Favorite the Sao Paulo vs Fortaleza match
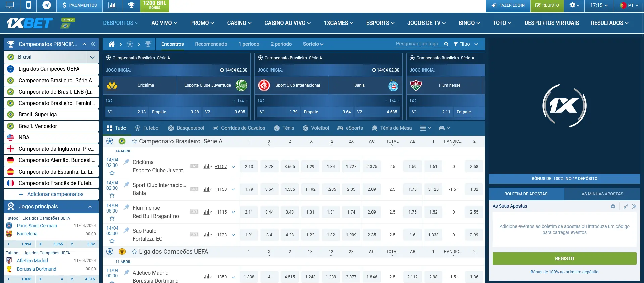Viewport: 644px width, 283px height. point(112,241)
